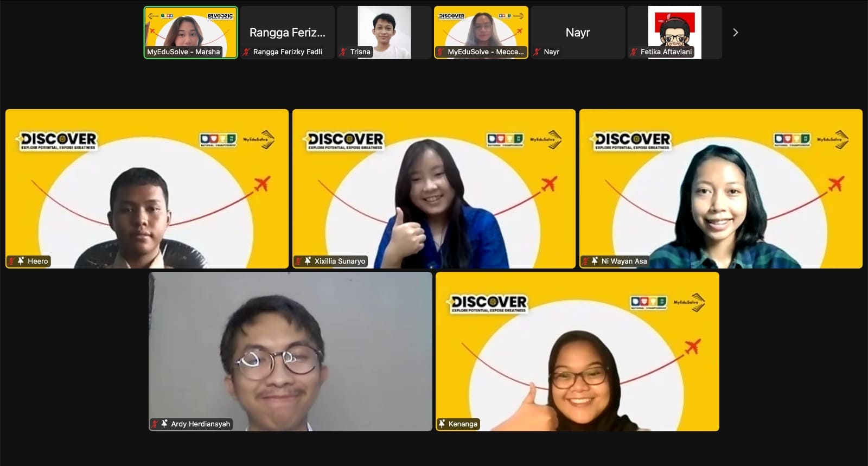
Task: Select Ardy Herdiansyah's video tile
Action: pos(290,347)
